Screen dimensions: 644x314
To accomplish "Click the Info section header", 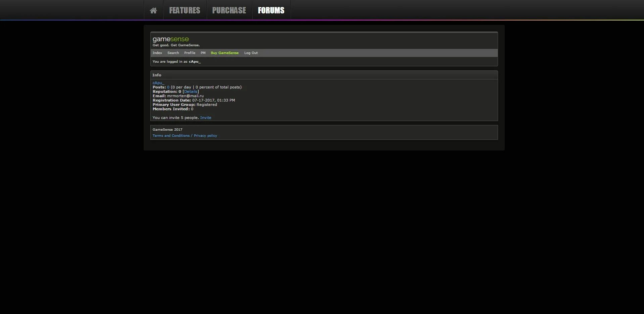I will pyautogui.click(x=157, y=75).
